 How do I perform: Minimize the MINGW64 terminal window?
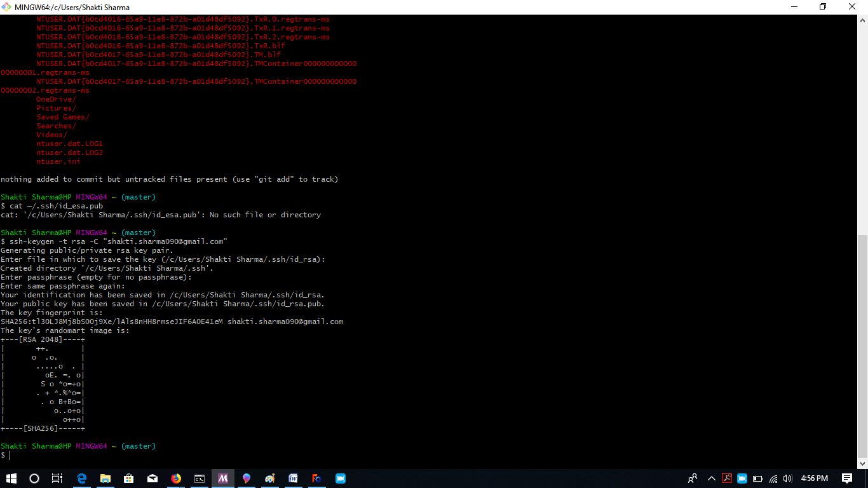794,7
